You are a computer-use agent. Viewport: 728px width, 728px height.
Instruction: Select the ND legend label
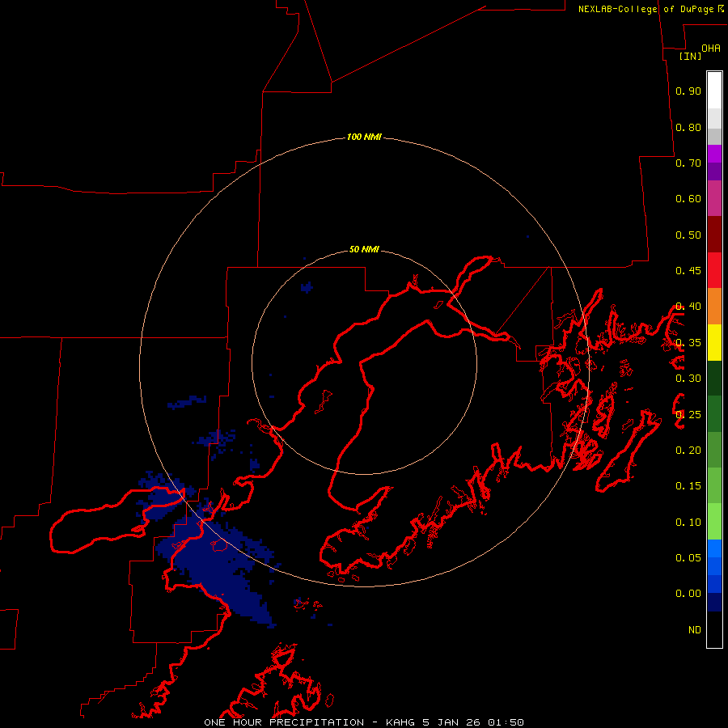(x=695, y=630)
